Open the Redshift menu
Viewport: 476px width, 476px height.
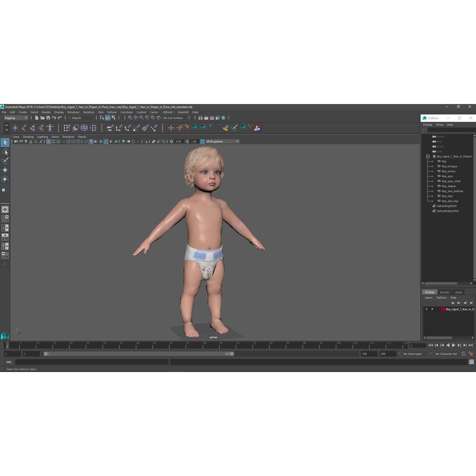(183, 112)
